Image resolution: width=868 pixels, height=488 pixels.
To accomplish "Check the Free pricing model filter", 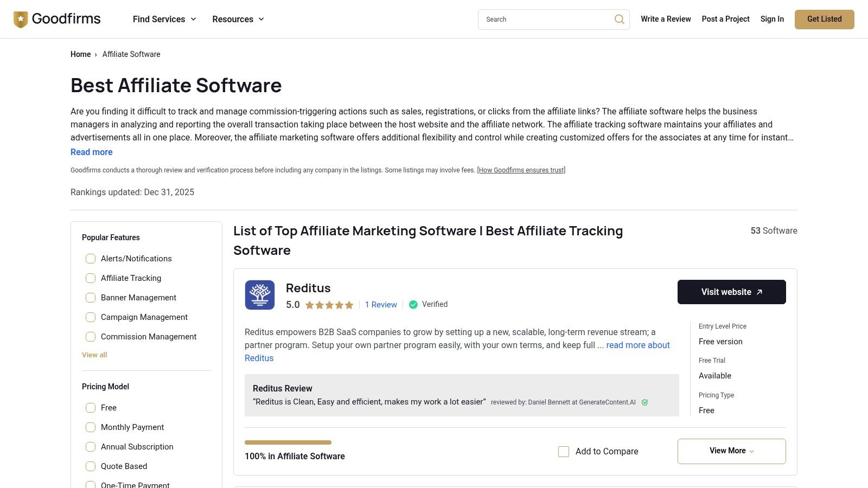I will click(90, 407).
